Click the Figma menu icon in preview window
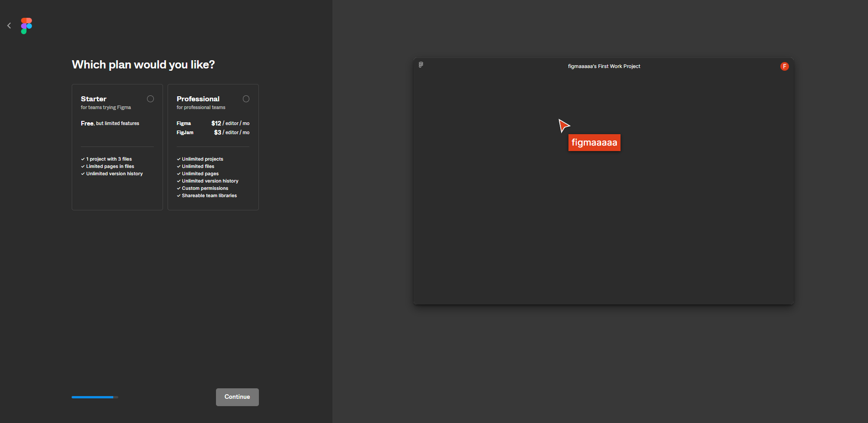The width and height of the screenshot is (868, 423). pyautogui.click(x=421, y=65)
